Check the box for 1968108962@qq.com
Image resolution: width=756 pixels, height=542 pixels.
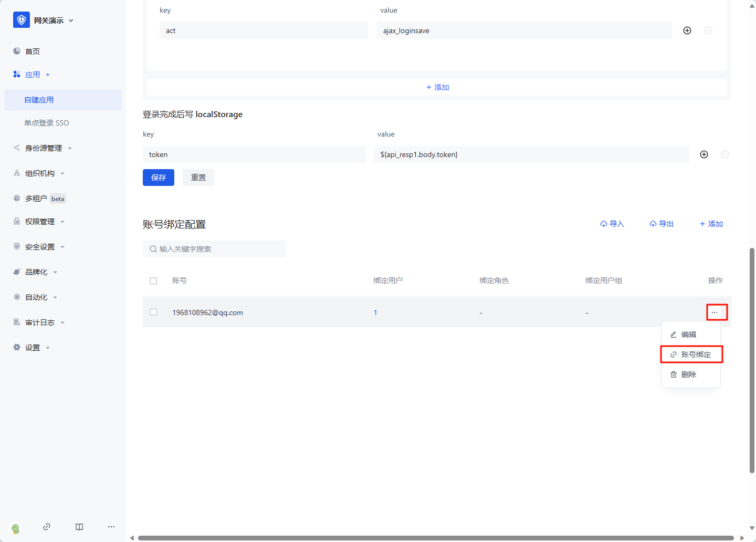153,312
